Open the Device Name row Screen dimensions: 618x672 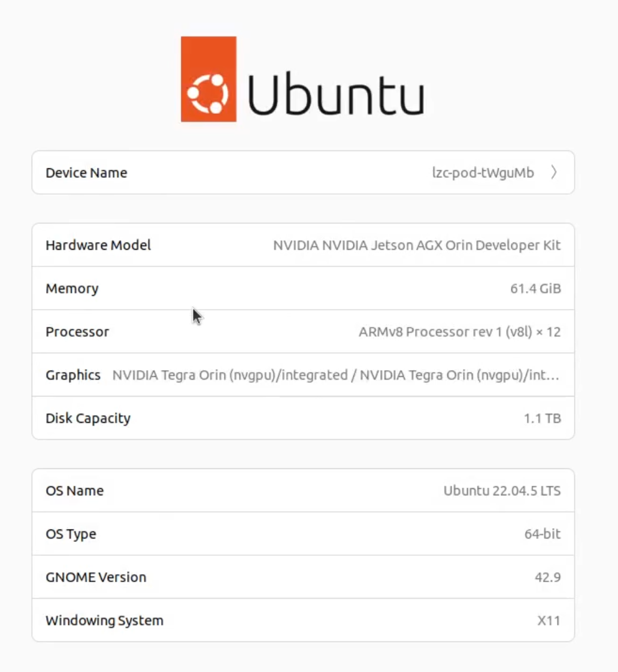pos(303,172)
